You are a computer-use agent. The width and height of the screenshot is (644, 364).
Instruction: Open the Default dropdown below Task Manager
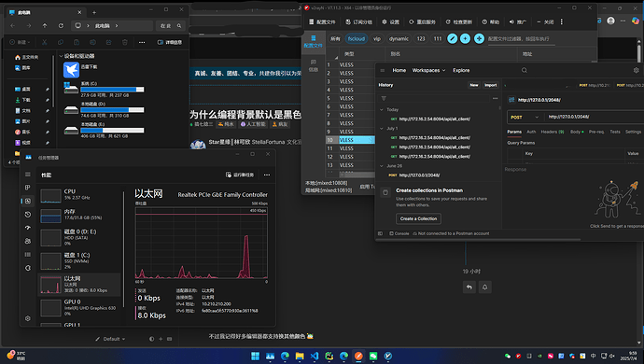[110, 339]
